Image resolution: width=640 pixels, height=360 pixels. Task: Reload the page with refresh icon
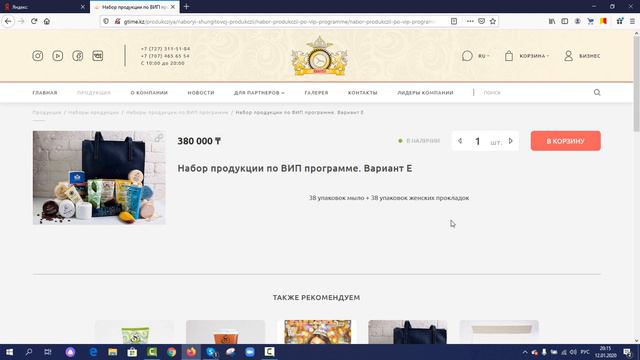click(x=34, y=21)
